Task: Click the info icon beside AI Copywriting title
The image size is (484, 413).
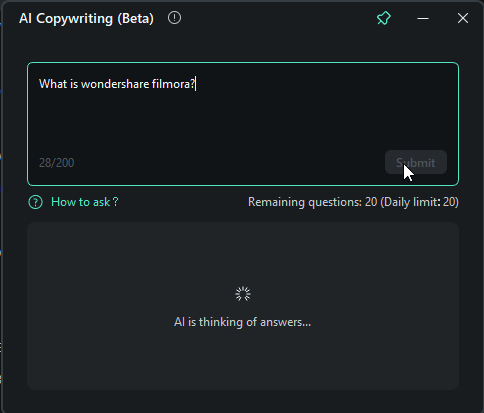Action: click(174, 18)
